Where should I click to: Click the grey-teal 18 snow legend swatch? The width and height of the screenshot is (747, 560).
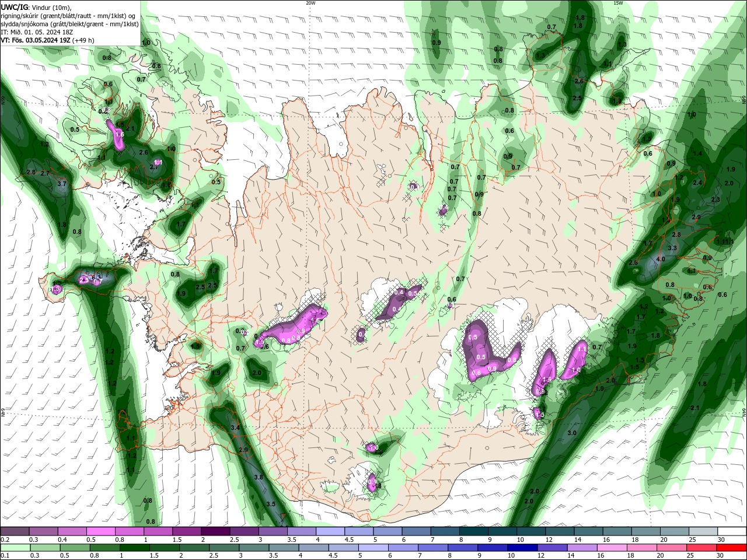[645, 531]
